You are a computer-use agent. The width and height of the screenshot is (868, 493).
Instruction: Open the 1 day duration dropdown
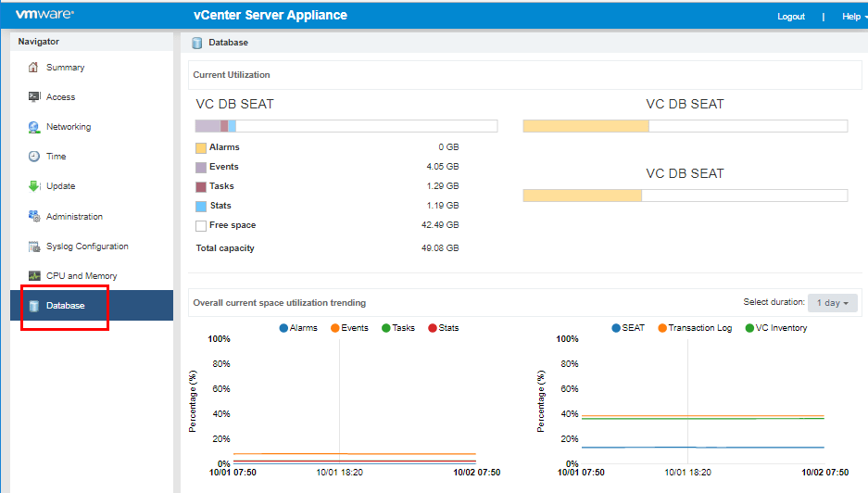(832, 303)
